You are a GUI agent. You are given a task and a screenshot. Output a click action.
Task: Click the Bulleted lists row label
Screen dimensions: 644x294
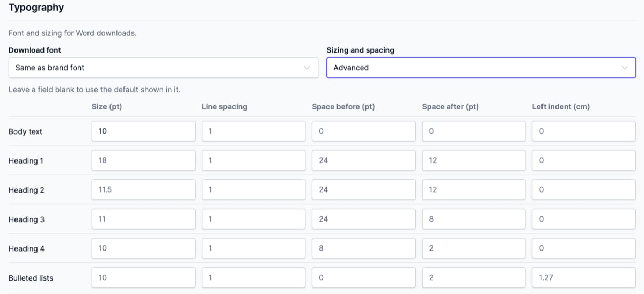pos(31,278)
